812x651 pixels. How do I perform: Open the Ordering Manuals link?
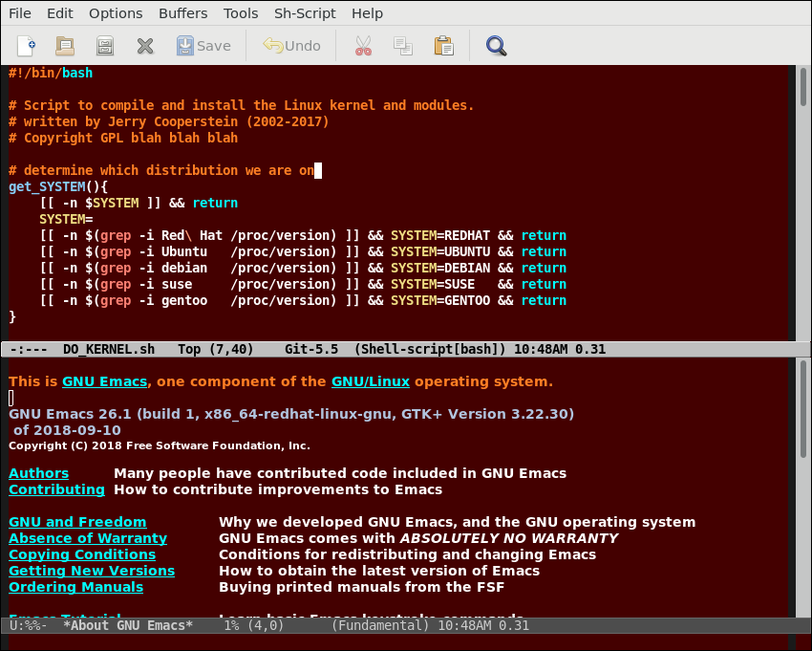coord(76,587)
